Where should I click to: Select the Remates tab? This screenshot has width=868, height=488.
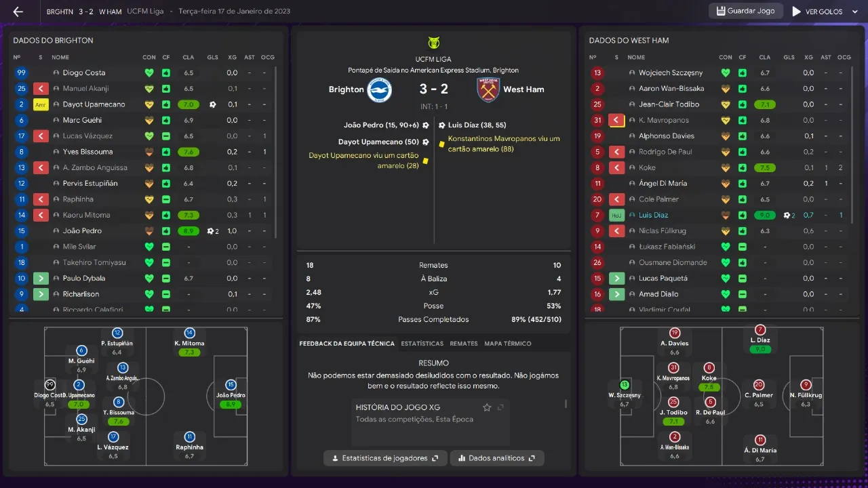[464, 344]
